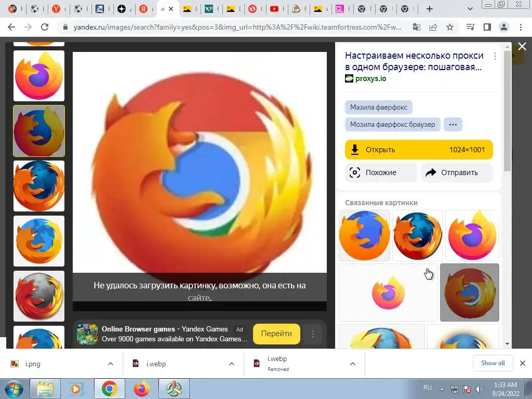Find similar images with Похожие
532x399 pixels.
click(381, 172)
